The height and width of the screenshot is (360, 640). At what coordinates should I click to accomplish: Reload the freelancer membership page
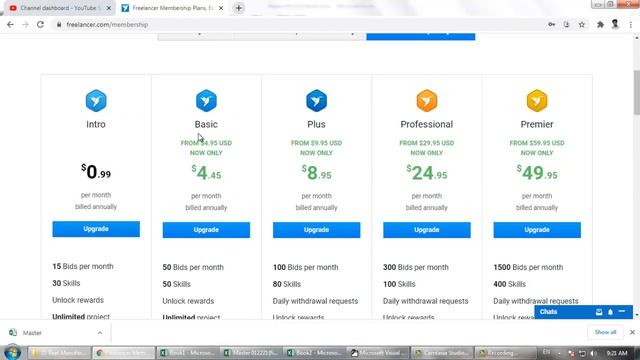click(40, 24)
